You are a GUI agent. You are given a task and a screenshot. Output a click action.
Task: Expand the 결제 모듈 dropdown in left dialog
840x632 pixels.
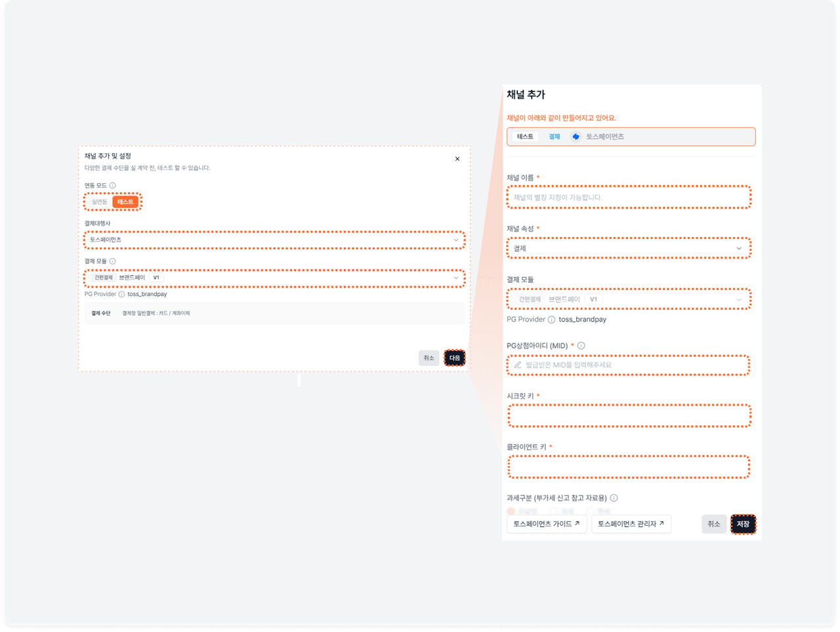coord(274,278)
